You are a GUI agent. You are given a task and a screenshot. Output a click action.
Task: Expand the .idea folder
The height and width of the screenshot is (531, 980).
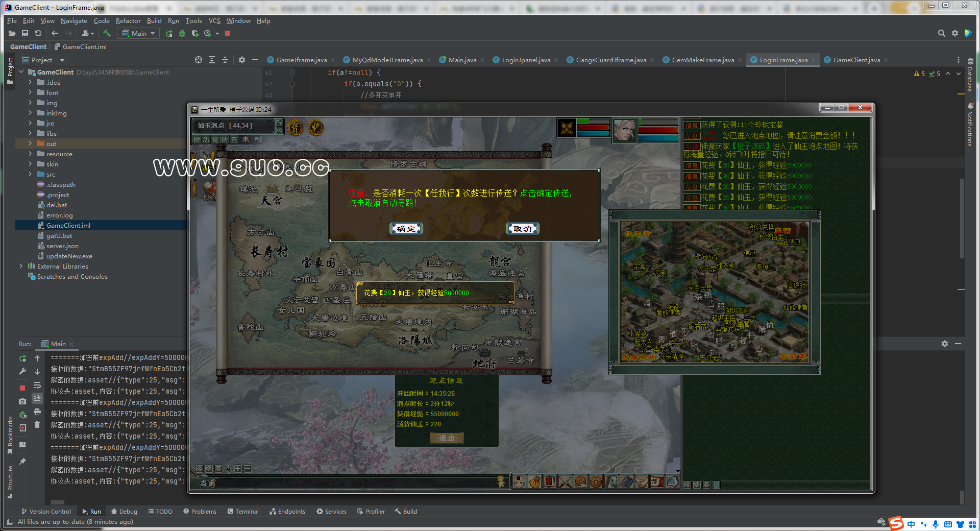click(30, 82)
